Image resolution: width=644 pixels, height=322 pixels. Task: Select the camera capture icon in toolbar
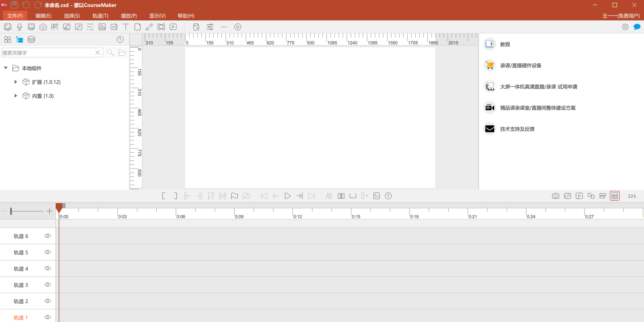pyautogui.click(x=43, y=27)
